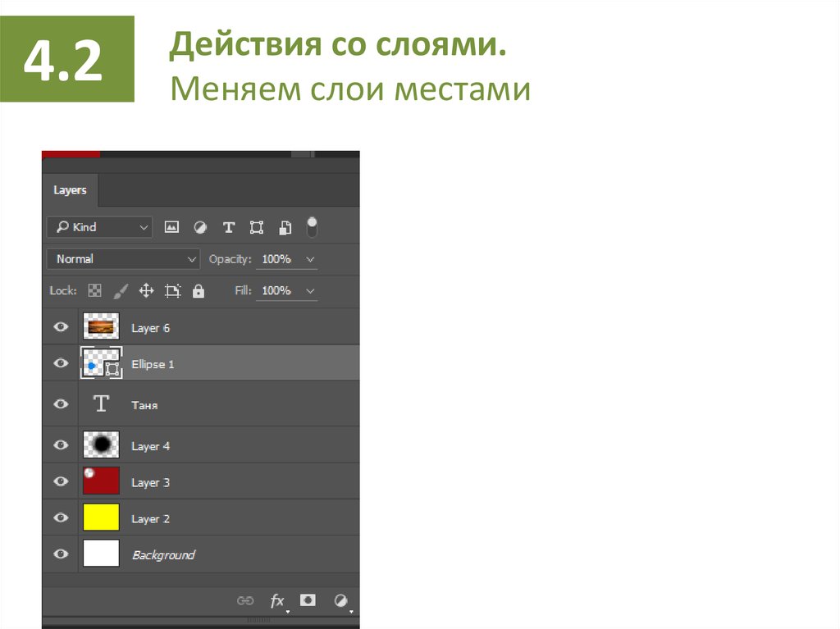840x629 pixels.
Task: Turn layer filtering on or off switch
Action: 312,227
